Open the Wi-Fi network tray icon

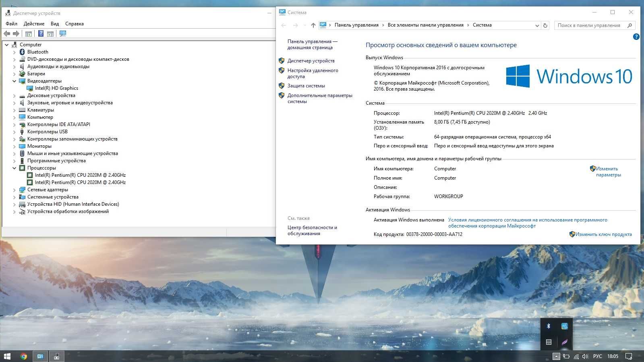click(x=576, y=356)
